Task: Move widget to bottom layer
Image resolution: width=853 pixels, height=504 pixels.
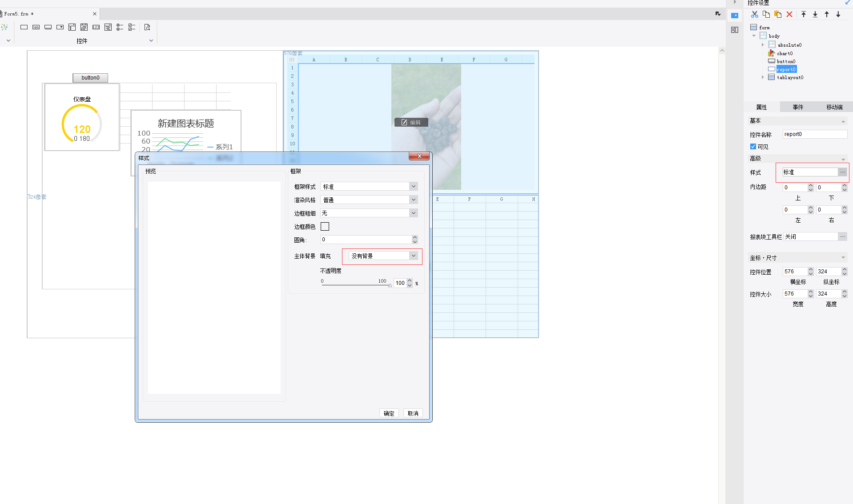Action: [x=815, y=14]
